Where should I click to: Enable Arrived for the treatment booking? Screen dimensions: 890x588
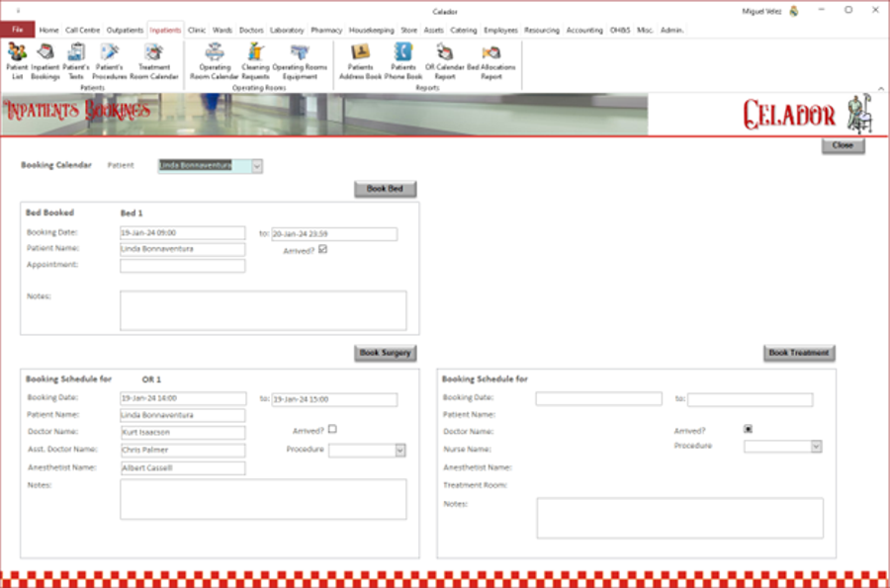748,429
